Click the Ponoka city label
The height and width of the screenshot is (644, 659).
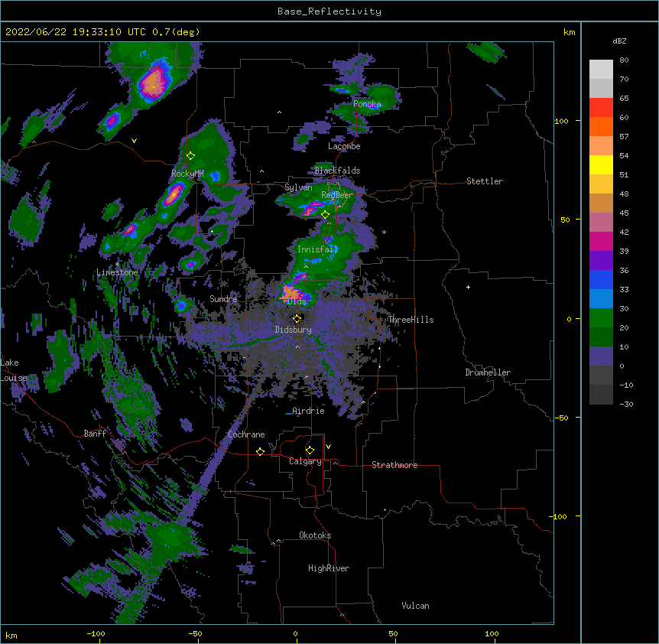[367, 104]
